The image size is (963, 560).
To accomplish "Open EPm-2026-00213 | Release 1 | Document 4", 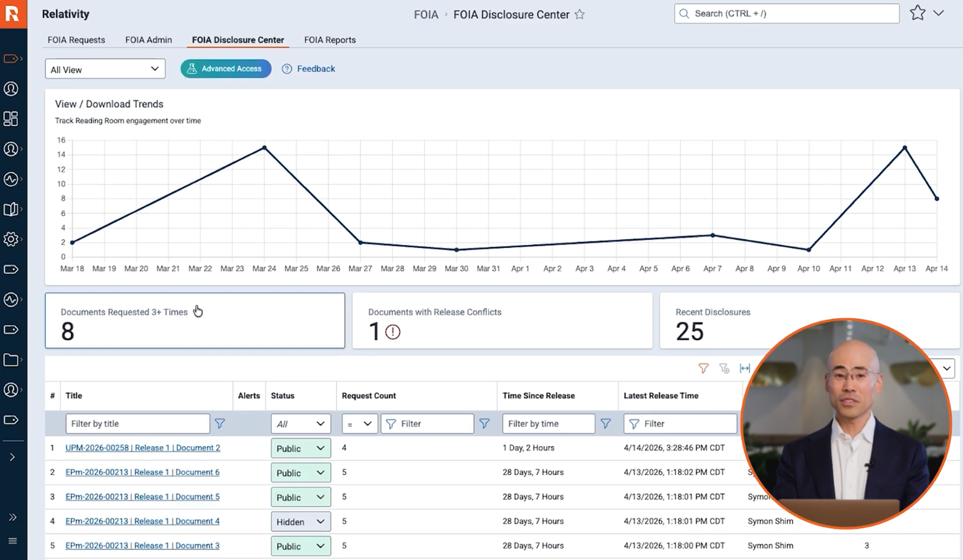I will [142, 521].
